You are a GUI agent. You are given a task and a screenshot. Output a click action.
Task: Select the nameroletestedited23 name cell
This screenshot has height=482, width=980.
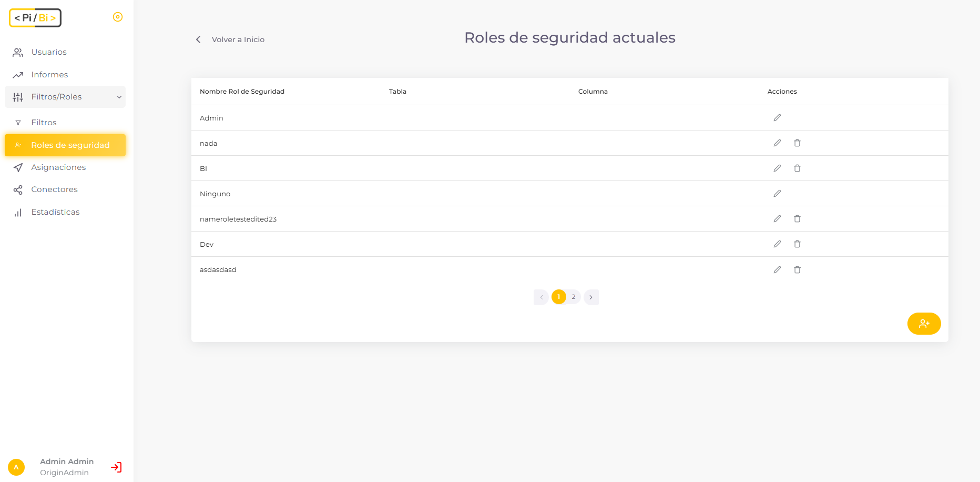pyautogui.click(x=238, y=219)
